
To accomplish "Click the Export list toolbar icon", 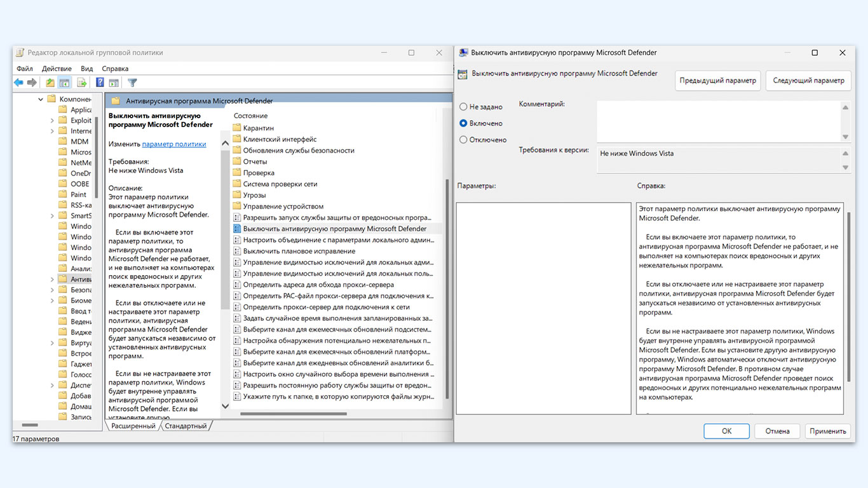I will tap(81, 83).
